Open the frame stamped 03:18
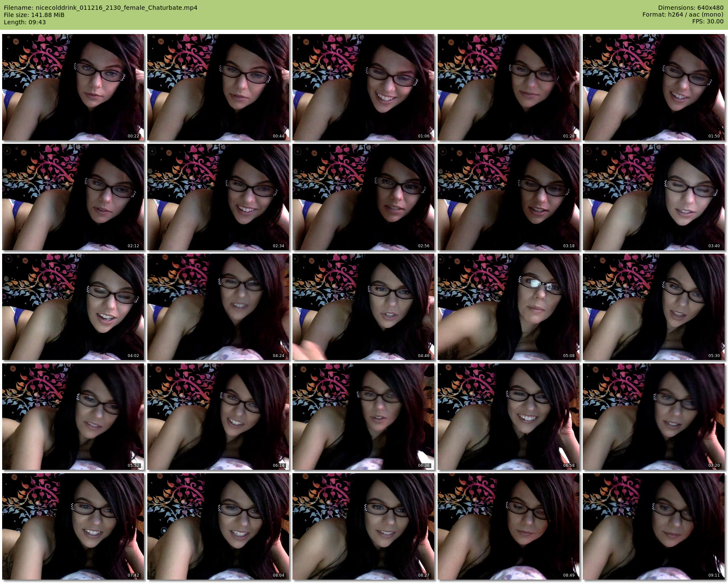The image size is (728, 583). 509,197
